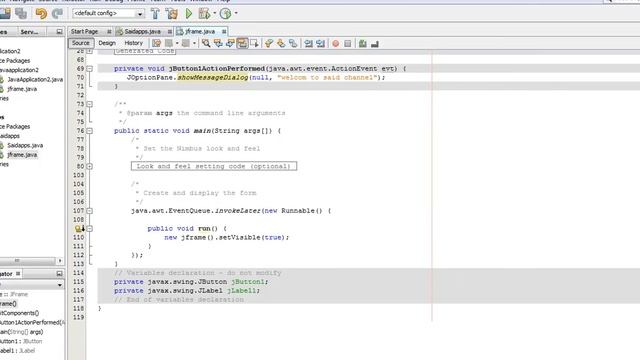Select Saidapps.java in project tree
The height and width of the screenshot is (360, 640).
25,145
